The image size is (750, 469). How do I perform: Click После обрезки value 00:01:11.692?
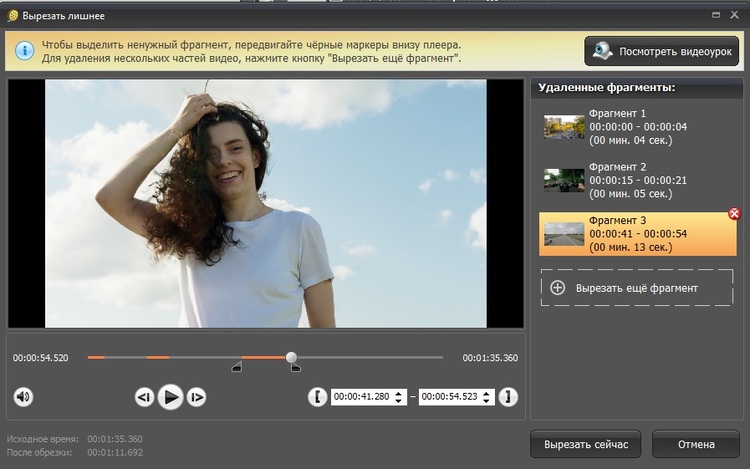[x=115, y=452]
